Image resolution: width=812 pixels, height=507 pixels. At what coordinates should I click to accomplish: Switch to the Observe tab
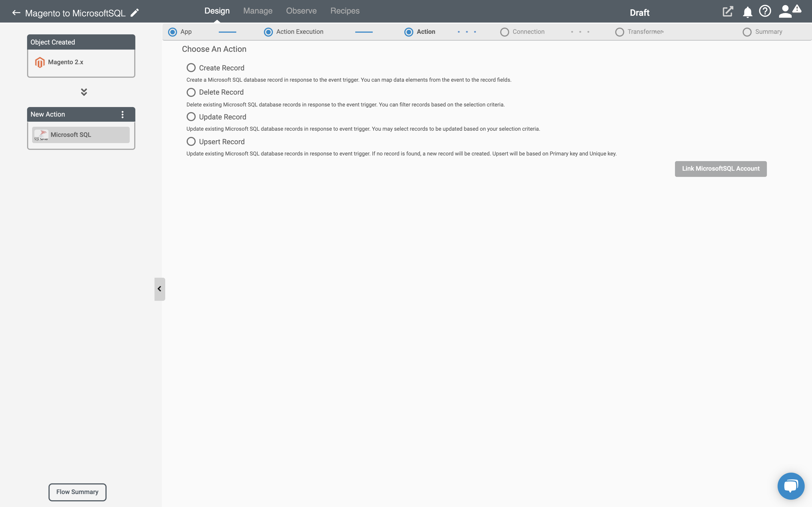(x=301, y=10)
